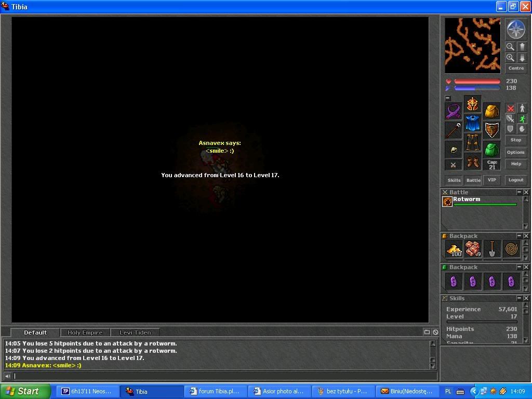Screen dimensions: 532x399
Task: Select the skull-tipped staff weapon slot
Action: pos(453,130)
